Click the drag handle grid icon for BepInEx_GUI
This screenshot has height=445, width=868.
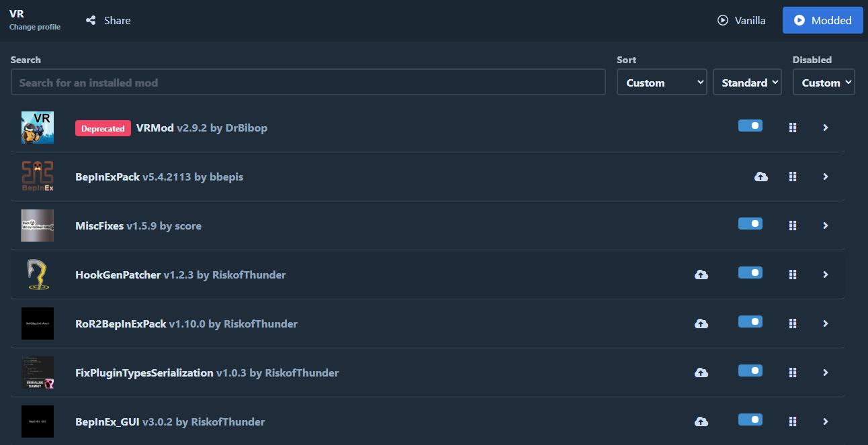pos(793,422)
